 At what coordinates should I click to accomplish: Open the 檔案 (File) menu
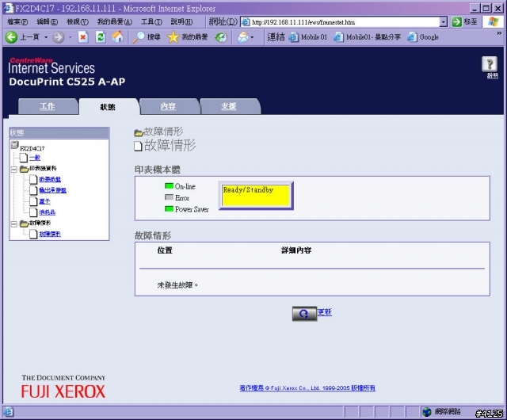tap(17, 22)
